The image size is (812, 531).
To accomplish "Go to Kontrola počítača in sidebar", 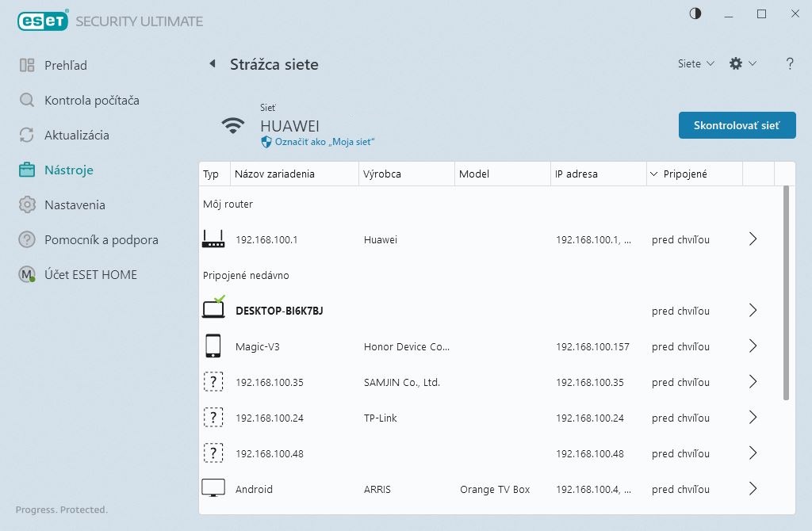I will pyautogui.click(x=91, y=100).
